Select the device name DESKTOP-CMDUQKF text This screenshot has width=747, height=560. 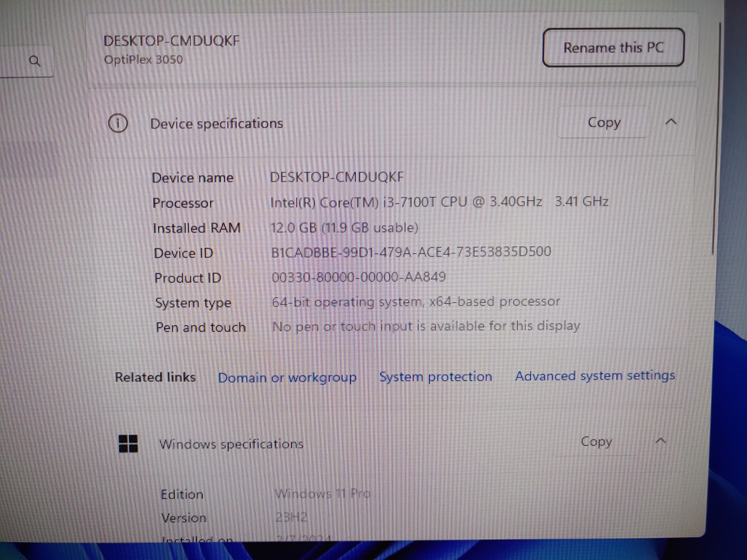[337, 177]
